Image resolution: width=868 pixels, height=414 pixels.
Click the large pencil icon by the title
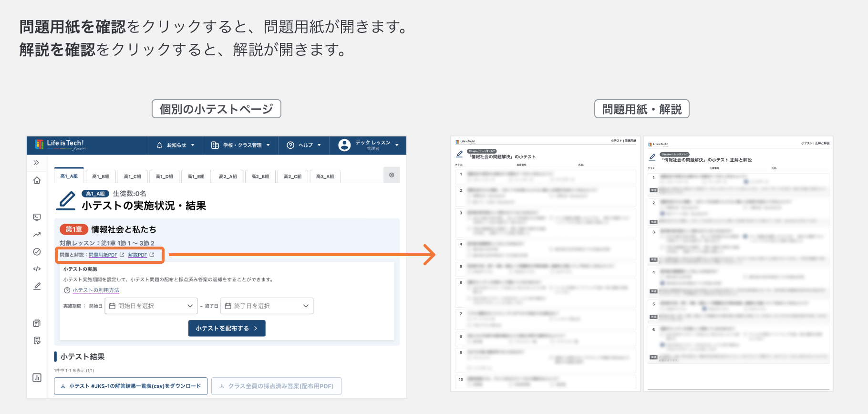pyautogui.click(x=66, y=200)
